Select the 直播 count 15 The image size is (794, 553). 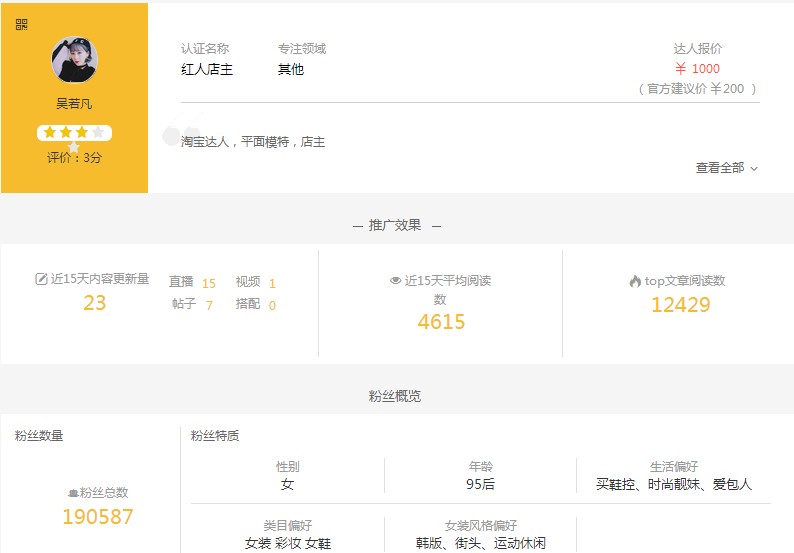[x=209, y=283]
